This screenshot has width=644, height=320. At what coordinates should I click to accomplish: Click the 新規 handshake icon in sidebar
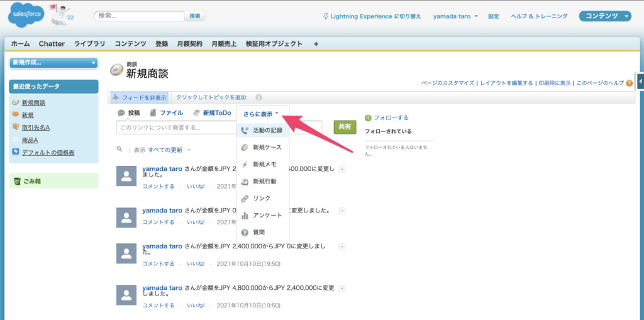point(16,114)
